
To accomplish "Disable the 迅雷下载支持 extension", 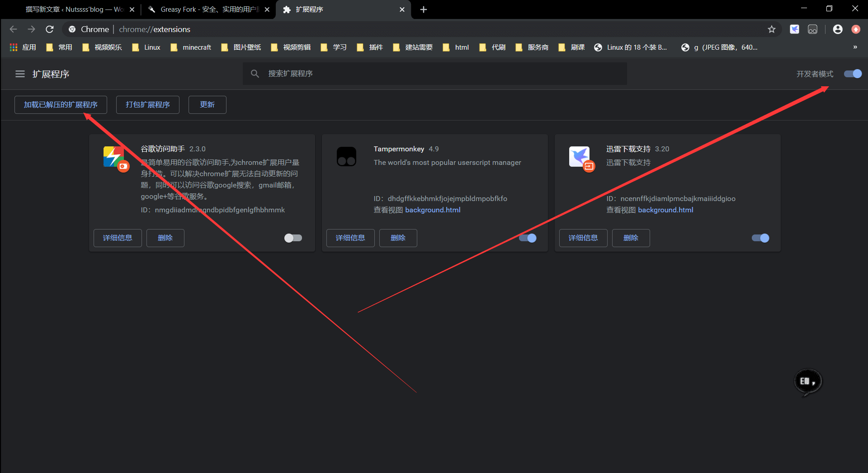I will click(760, 238).
